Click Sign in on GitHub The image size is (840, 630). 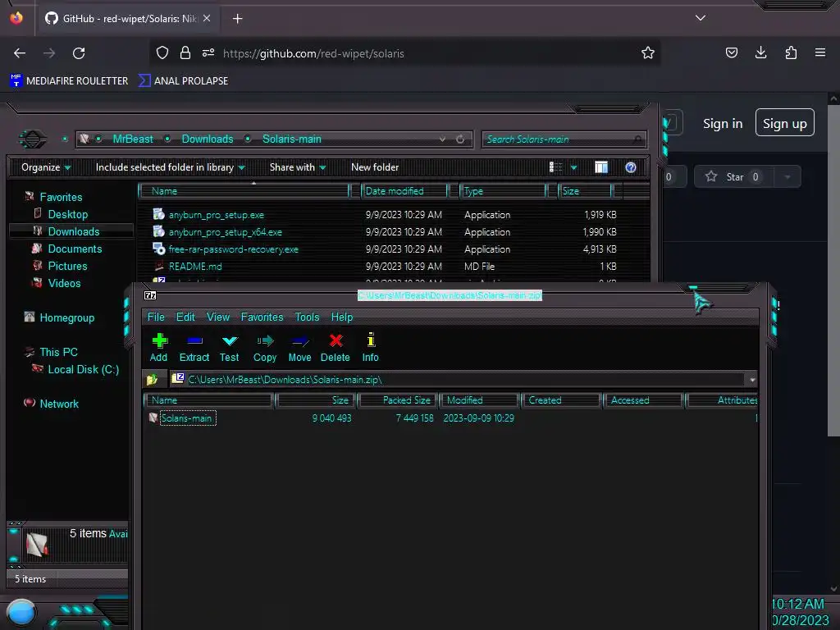pos(723,123)
